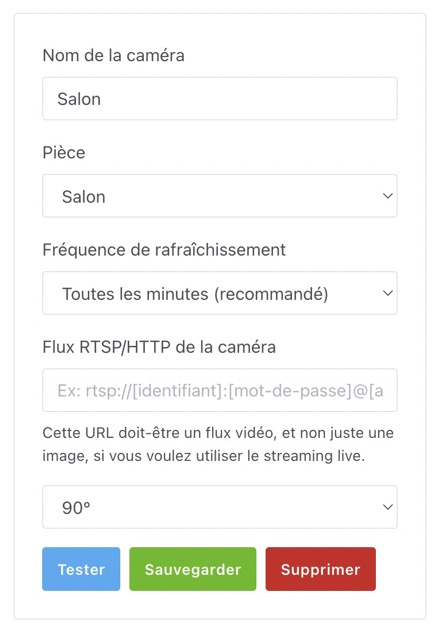Click the Tester button
The image size is (445, 640).
pyautogui.click(x=81, y=569)
